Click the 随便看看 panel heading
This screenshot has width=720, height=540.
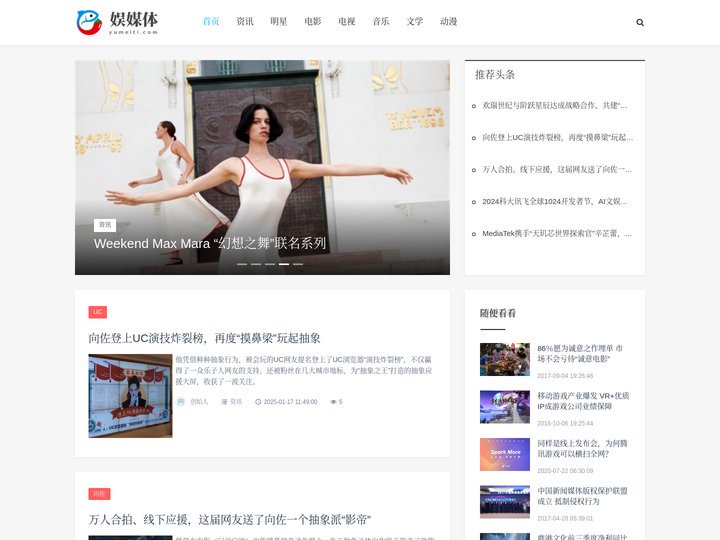click(x=498, y=313)
